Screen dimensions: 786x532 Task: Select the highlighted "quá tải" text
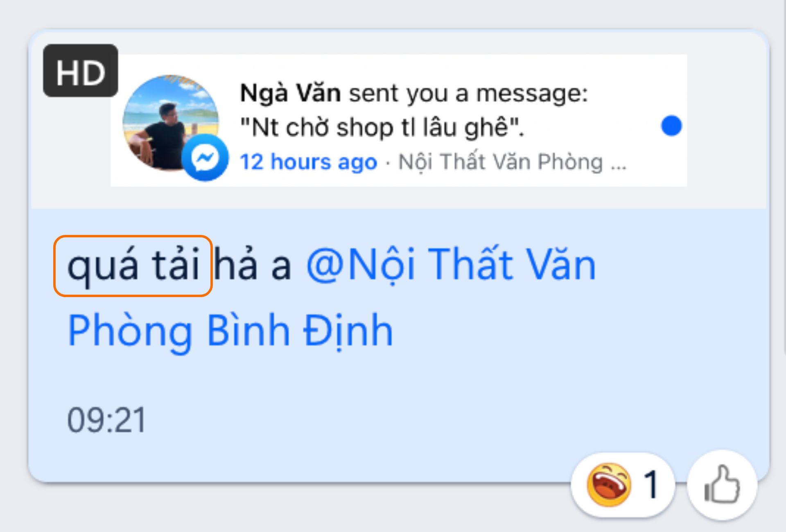coord(133,266)
